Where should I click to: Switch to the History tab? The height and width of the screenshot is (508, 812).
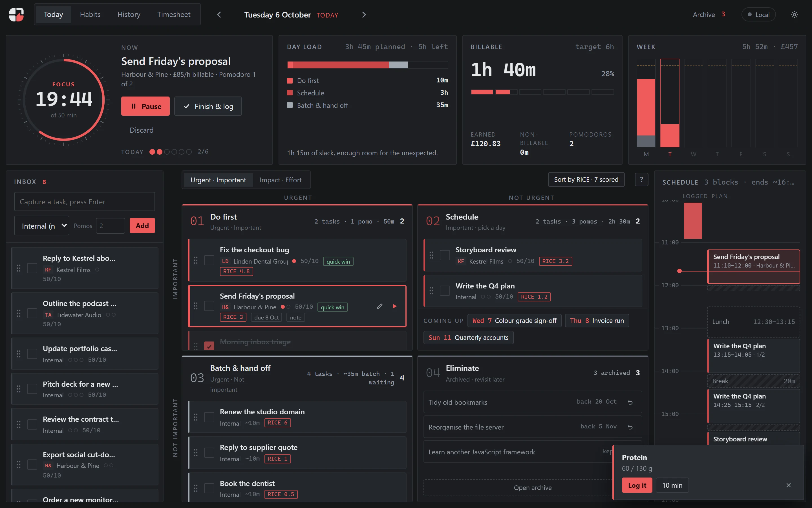click(x=129, y=14)
